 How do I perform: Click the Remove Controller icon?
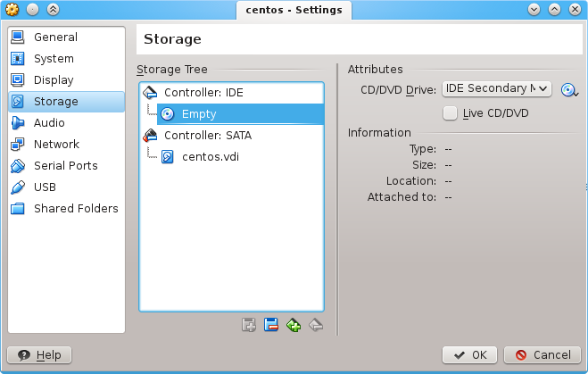tap(271, 325)
